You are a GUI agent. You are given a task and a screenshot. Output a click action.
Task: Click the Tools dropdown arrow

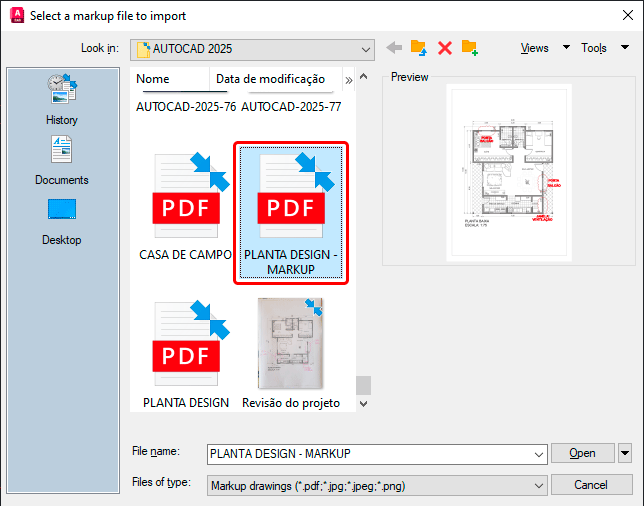pyautogui.click(x=625, y=47)
